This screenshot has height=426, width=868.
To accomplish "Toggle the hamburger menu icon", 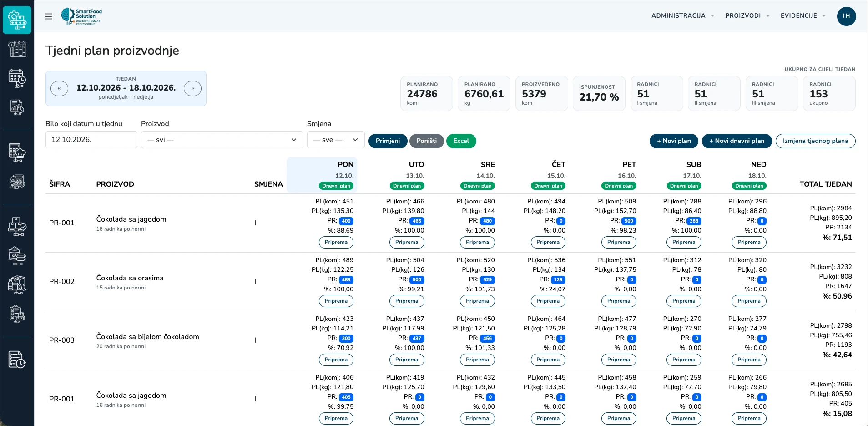I will (x=48, y=16).
